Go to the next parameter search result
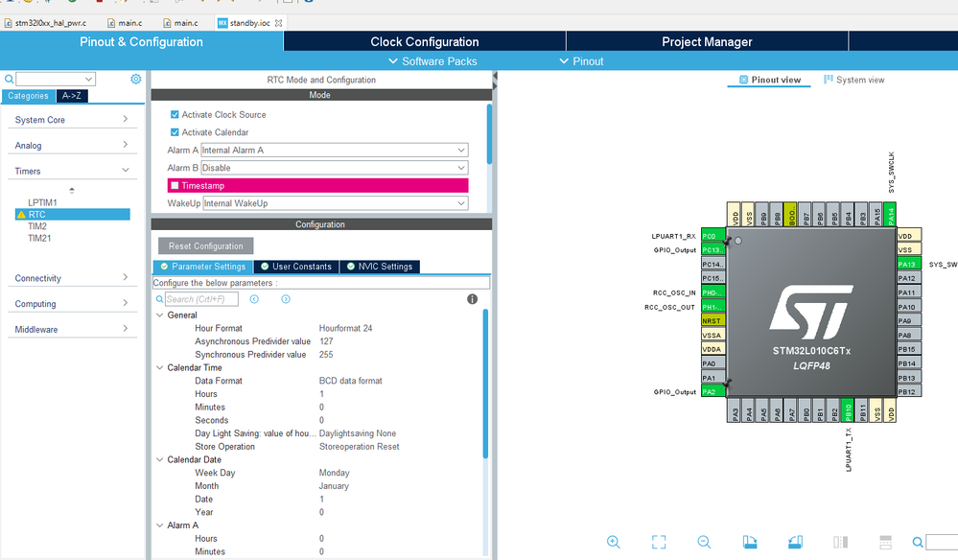Viewport: 958px width, 560px height. coord(286,299)
